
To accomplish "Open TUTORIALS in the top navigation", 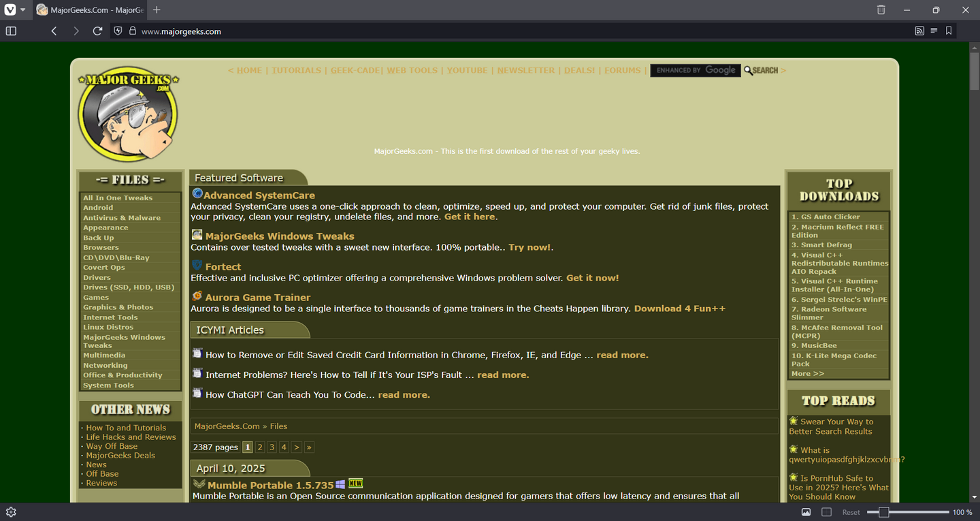I will pyautogui.click(x=297, y=70).
